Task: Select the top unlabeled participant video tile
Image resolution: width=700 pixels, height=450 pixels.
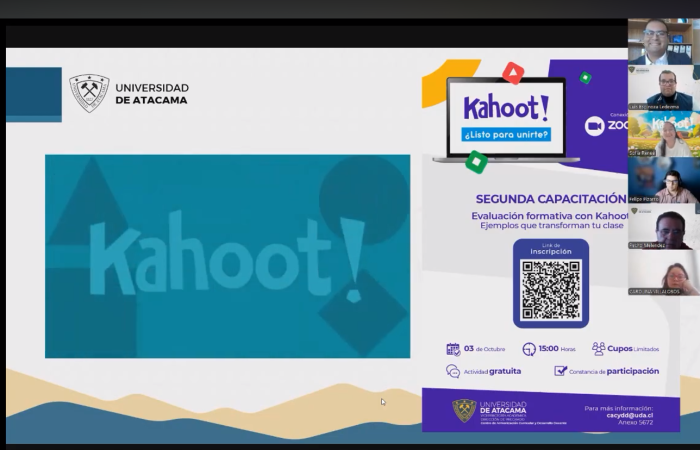Action: 664,42
